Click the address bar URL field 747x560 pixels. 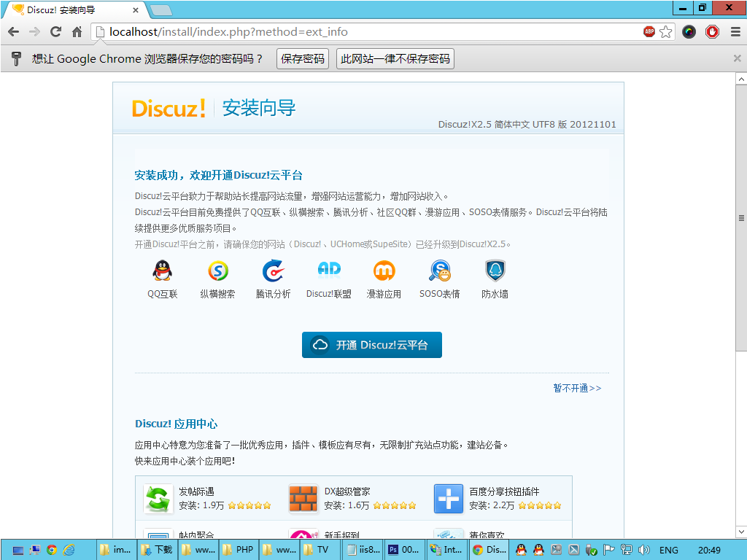(365, 32)
